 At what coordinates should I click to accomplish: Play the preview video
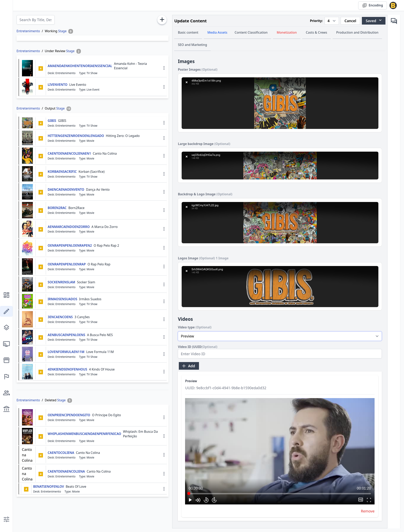190,500
